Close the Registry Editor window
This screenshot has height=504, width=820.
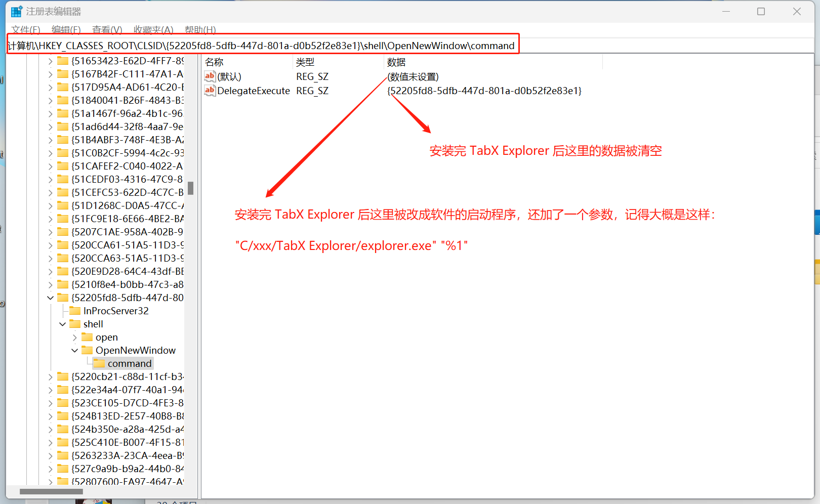pyautogui.click(x=797, y=11)
